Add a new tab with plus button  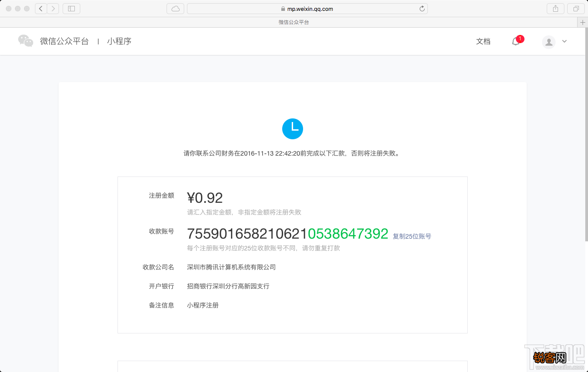(583, 22)
